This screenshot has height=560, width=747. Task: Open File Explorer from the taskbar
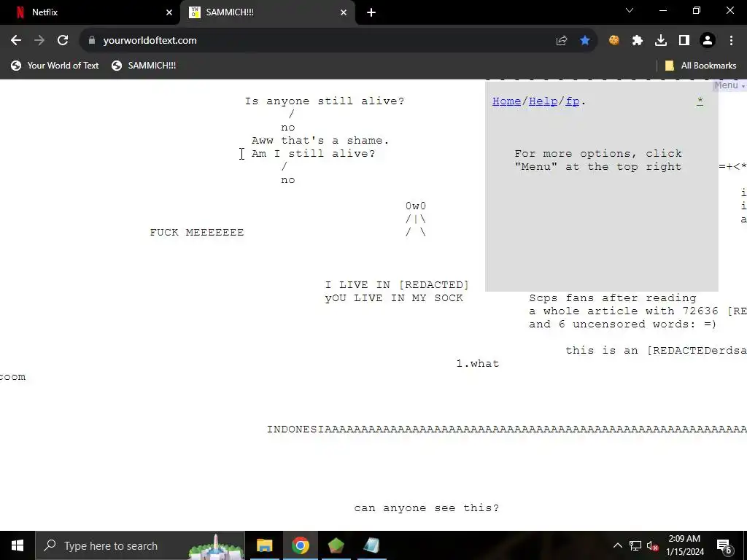click(264, 545)
